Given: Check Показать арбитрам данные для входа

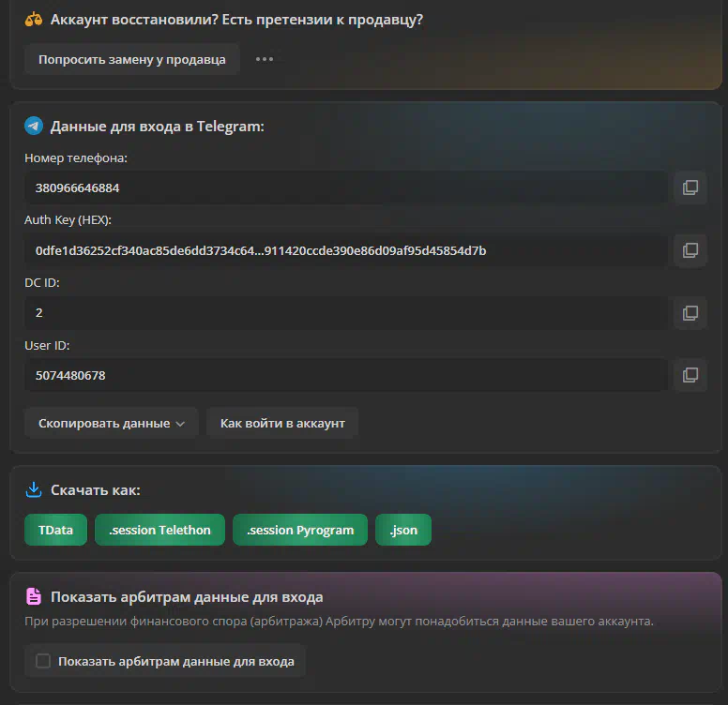Looking at the screenshot, I should (x=43, y=661).
